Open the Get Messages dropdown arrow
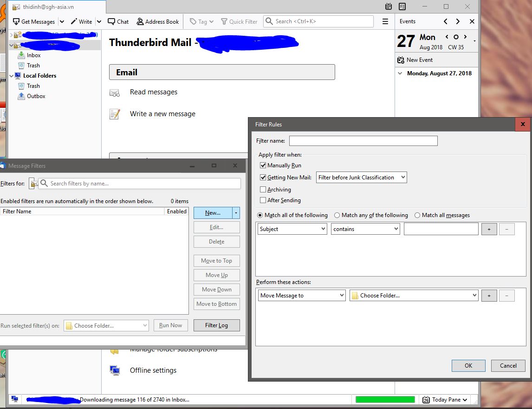 (x=62, y=21)
